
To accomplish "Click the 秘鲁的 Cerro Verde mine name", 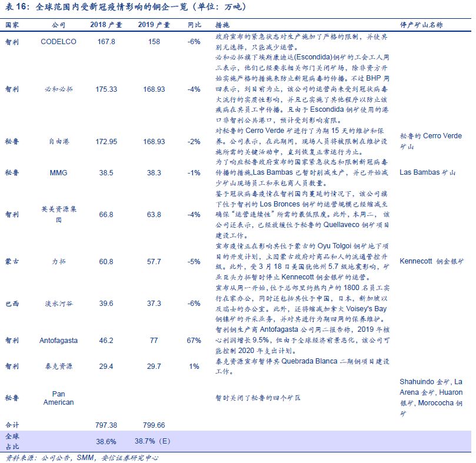I will [431, 141].
